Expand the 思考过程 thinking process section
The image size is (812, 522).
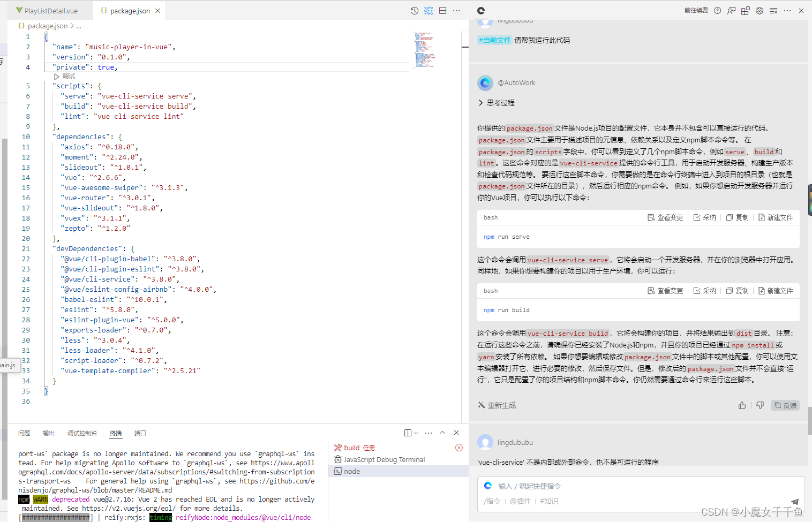[x=496, y=103]
